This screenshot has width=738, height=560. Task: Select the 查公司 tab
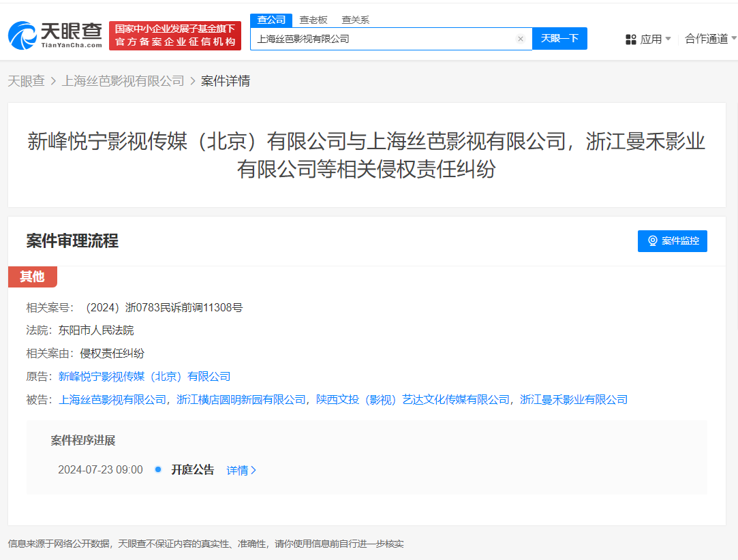pyautogui.click(x=271, y=20)
